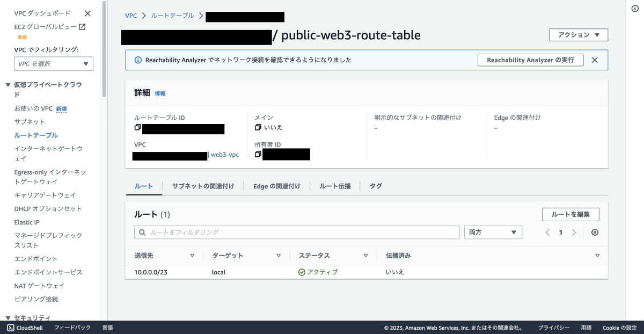Open キャリアゲートウェイ in sidebar
This screenshot has width=644, height=334.
[x=45, y=195]
